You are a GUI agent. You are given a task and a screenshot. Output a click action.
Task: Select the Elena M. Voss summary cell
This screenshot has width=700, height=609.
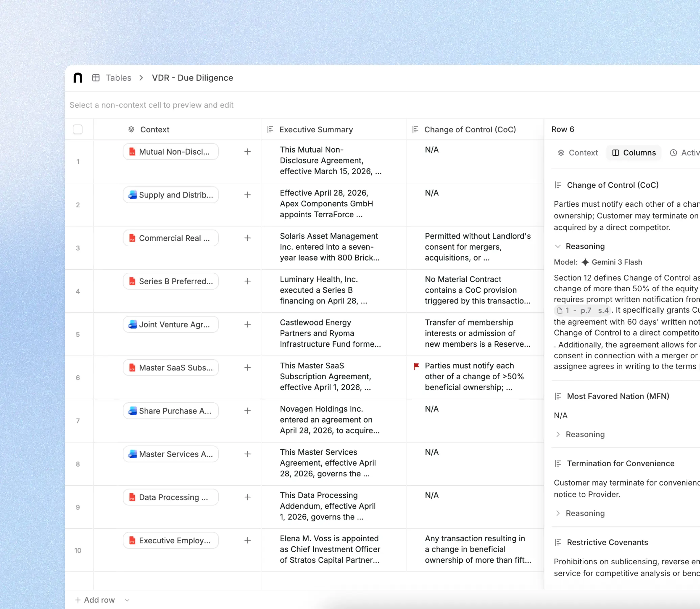(333, 550)
